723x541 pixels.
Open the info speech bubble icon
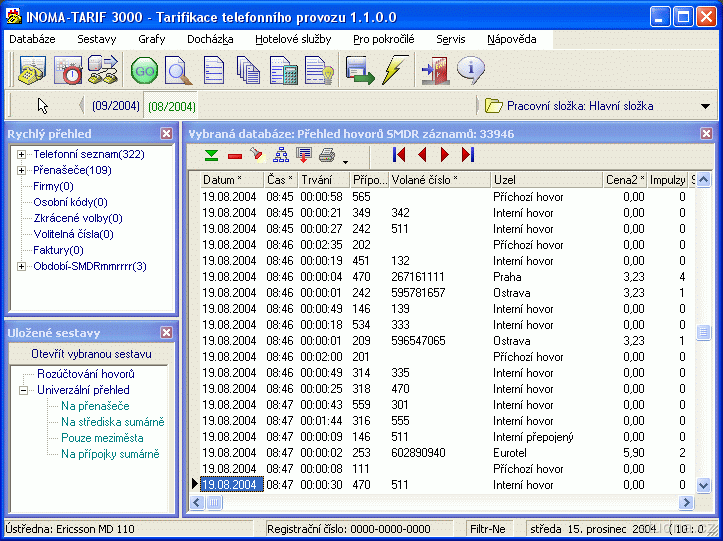[471, 70]
